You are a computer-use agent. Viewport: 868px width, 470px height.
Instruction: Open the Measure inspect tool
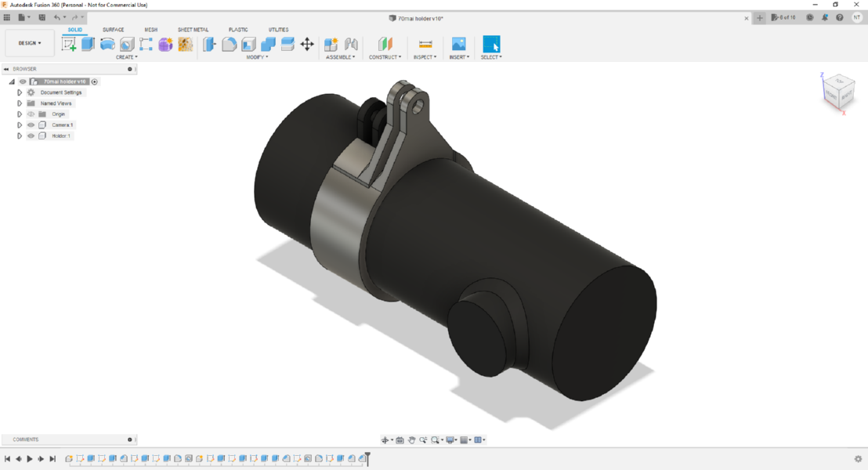(x=425, y=45)
